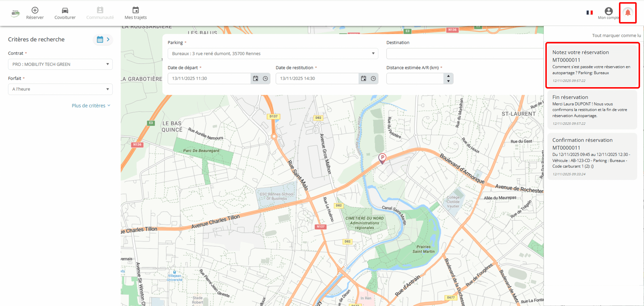
Task: Click the 'LE BAS QUINCÉ' district label
Action: [172, 127]
